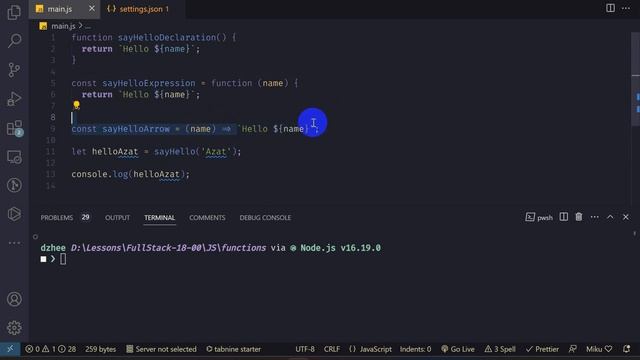Click sayHelloExpression on line 5
The width and height of the screenshot is (640, 360).
[x=149, y=83]
